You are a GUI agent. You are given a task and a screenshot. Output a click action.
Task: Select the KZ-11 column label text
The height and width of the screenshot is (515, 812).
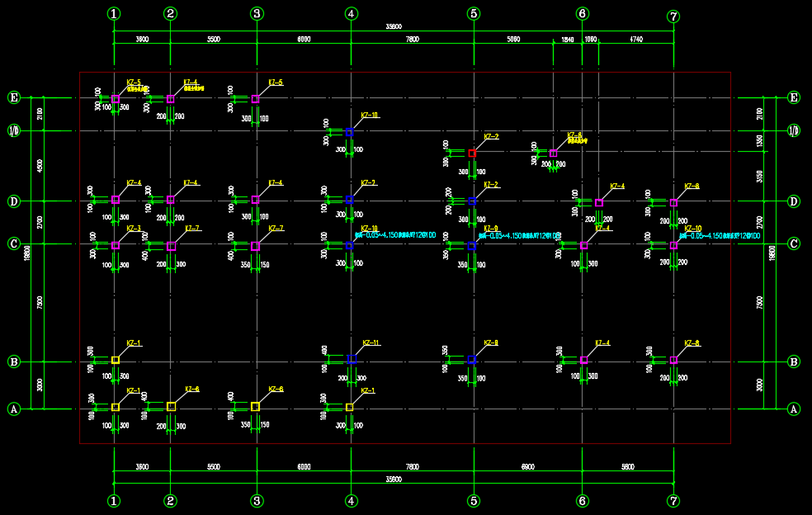tap(371, 343)
